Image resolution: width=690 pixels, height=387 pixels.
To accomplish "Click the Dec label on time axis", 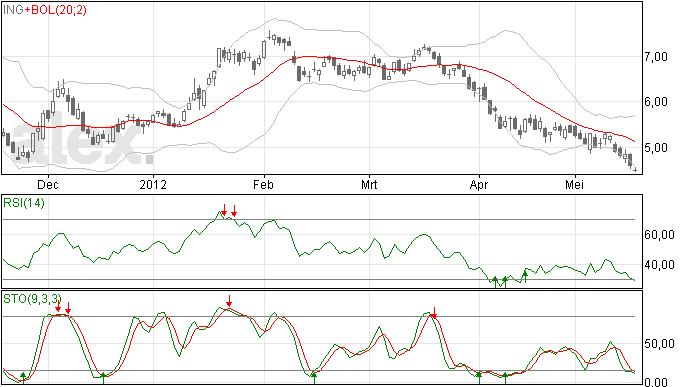I will [48, 184].
